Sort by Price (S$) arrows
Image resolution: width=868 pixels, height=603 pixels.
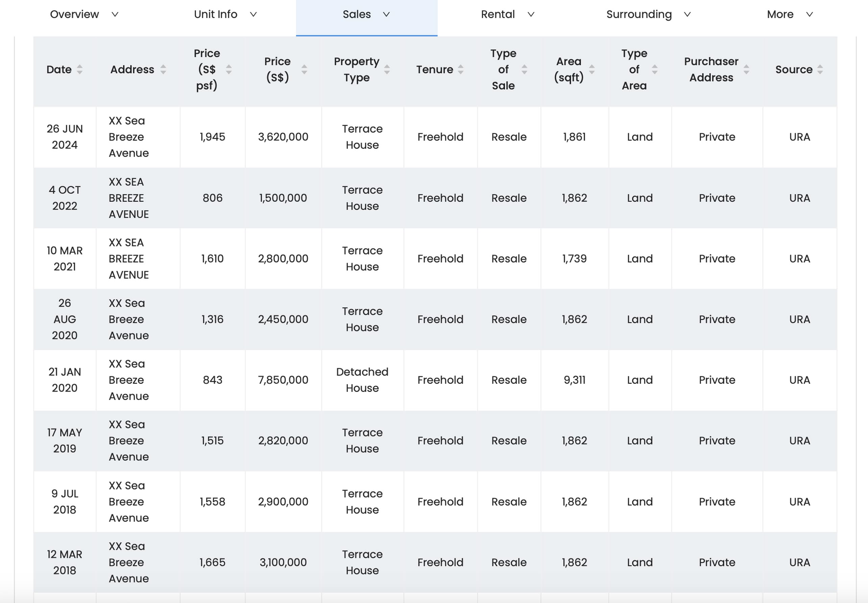(304, 70)
